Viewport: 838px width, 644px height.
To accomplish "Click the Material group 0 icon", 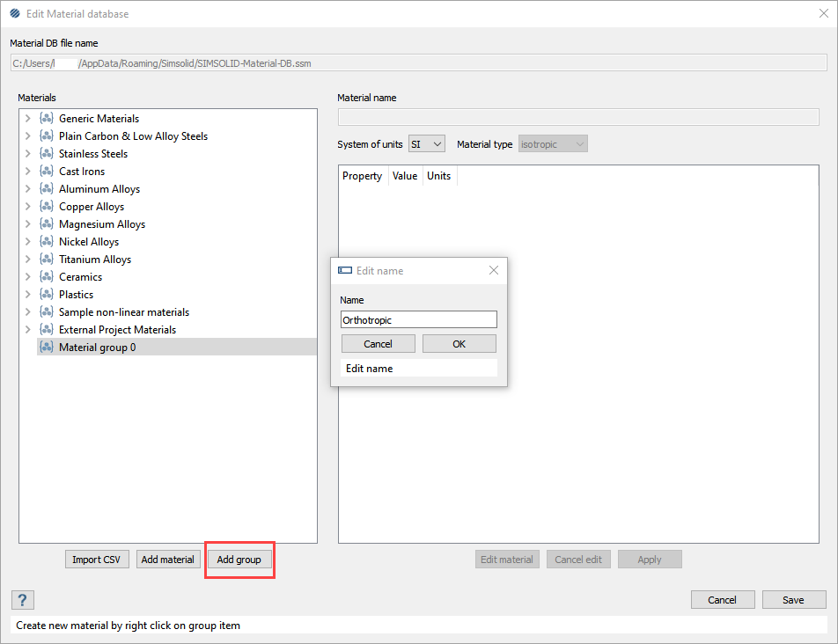I will (47, 348).
